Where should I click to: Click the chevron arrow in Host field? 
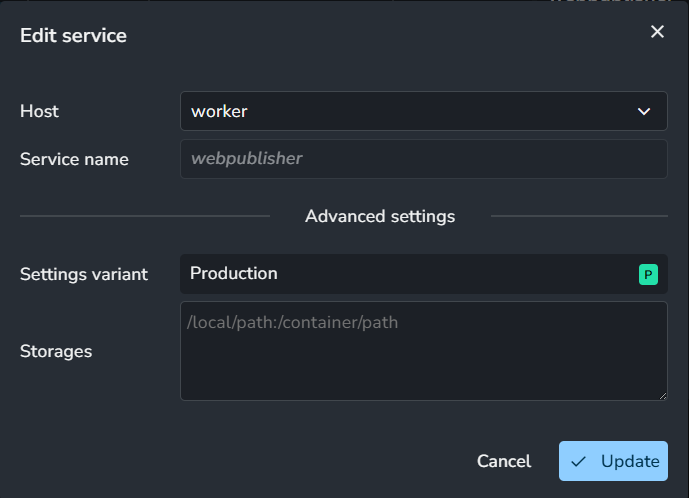pyautogui.click(x=644, y=111)
